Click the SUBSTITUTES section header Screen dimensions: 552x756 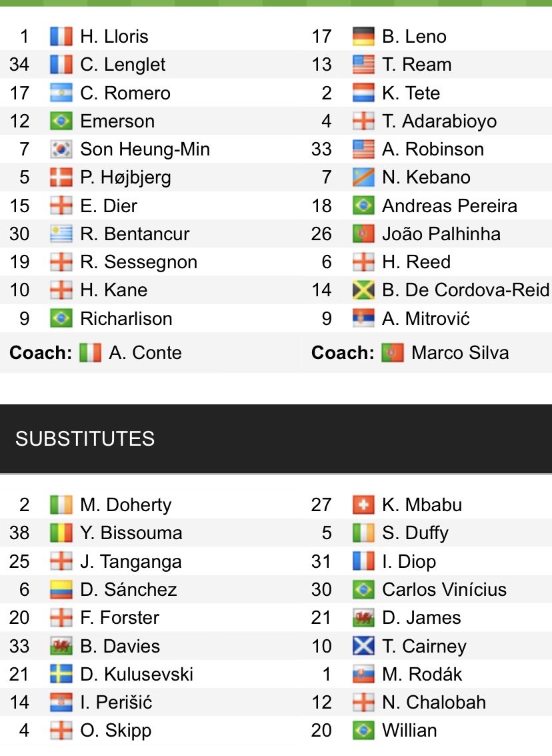(85, 438)
